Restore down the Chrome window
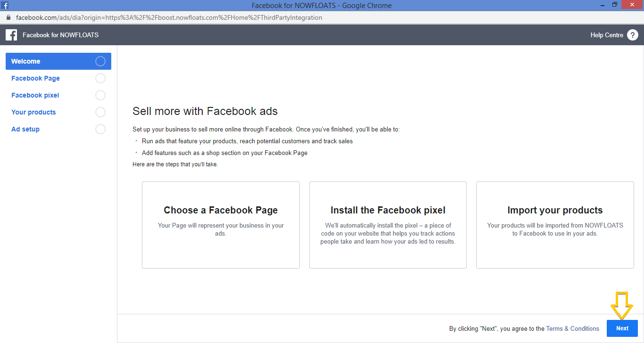This screenshot has height=343, width=644. coord(615,5)
